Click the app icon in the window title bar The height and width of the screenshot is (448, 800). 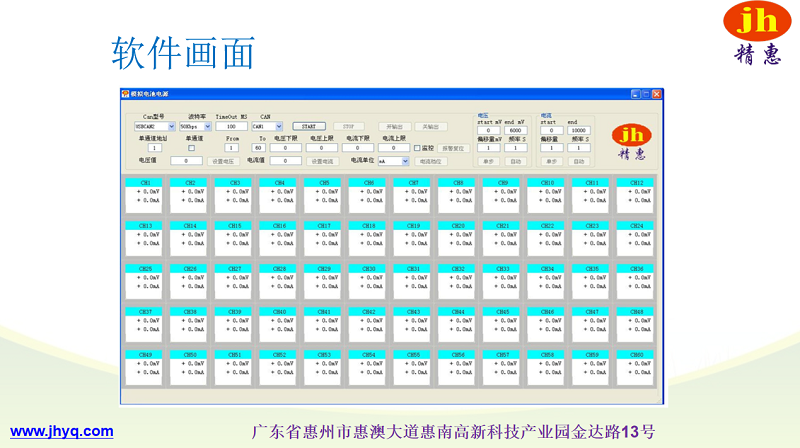[x=126, y=94]
